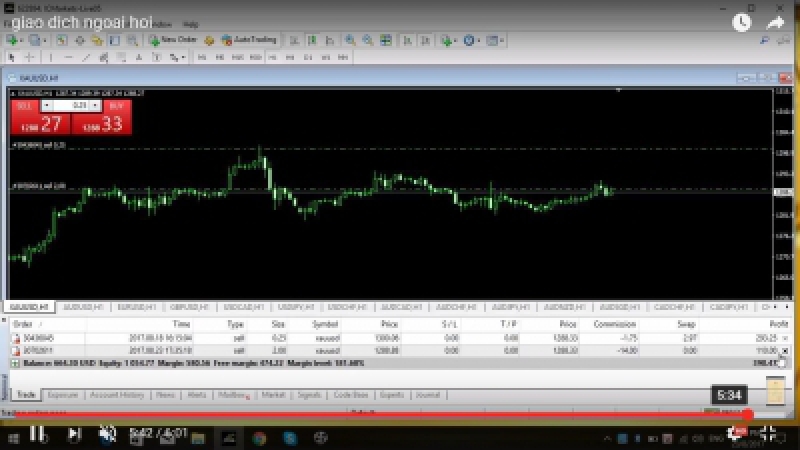Pause the video playback

36,434
